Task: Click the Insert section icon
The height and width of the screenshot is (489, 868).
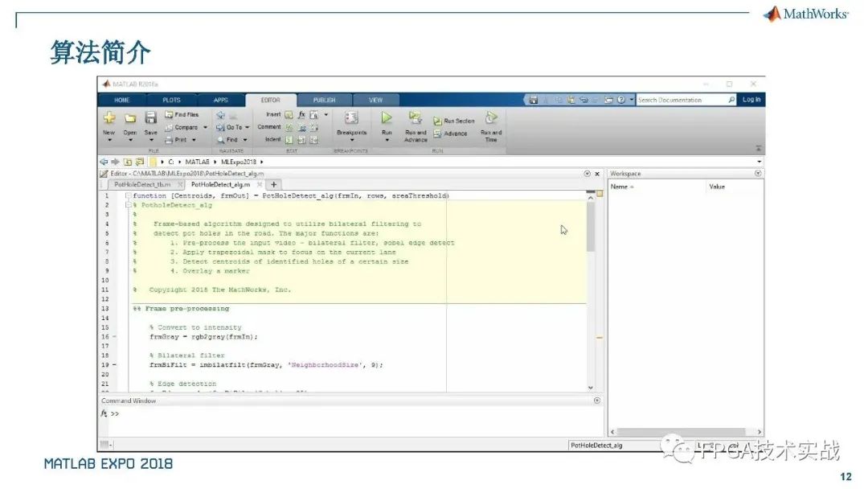Action: point(289,115)
